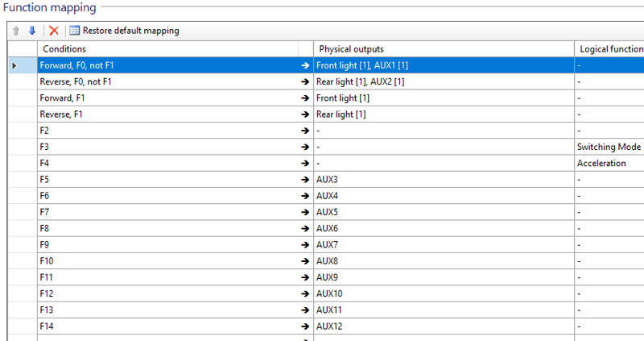Click Restore default mapping button

point(124,31)
